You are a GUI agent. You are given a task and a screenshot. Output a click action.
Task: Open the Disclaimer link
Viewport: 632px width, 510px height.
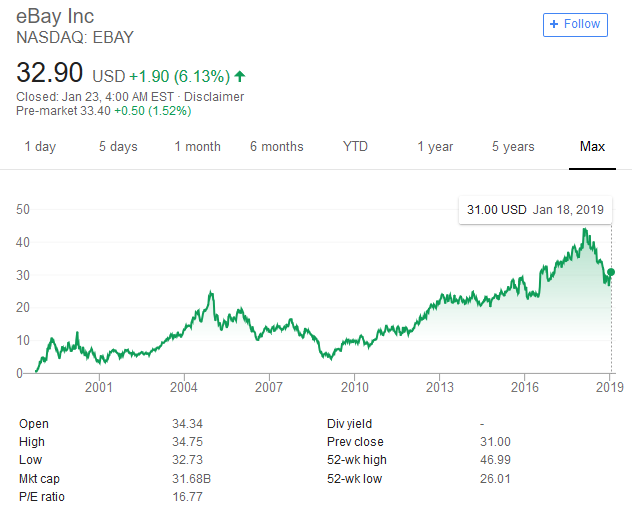pyautogui.click(x=214, y=97)
